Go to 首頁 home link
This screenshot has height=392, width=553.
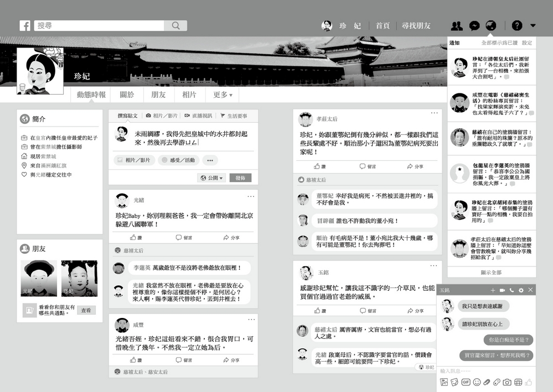[383, 26]
